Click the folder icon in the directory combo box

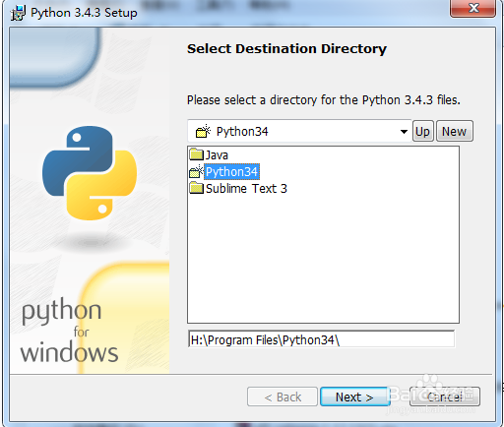pyautogui.click(x=203, y=131)
